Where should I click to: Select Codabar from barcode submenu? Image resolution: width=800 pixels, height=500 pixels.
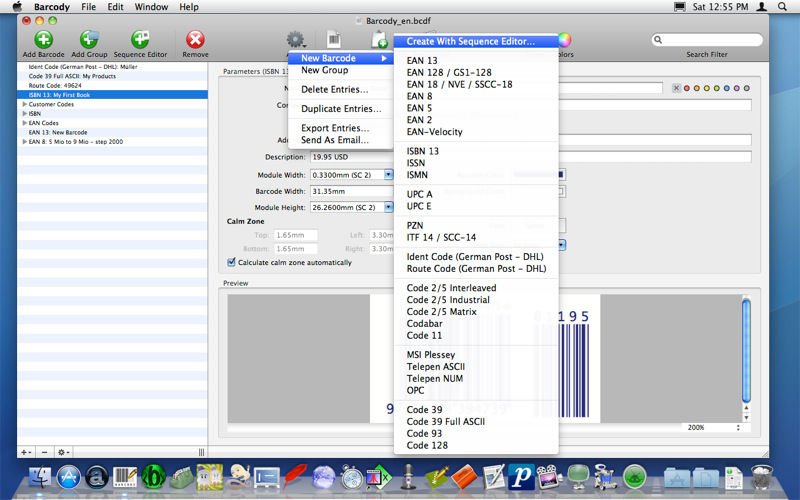tap(476, 323)
